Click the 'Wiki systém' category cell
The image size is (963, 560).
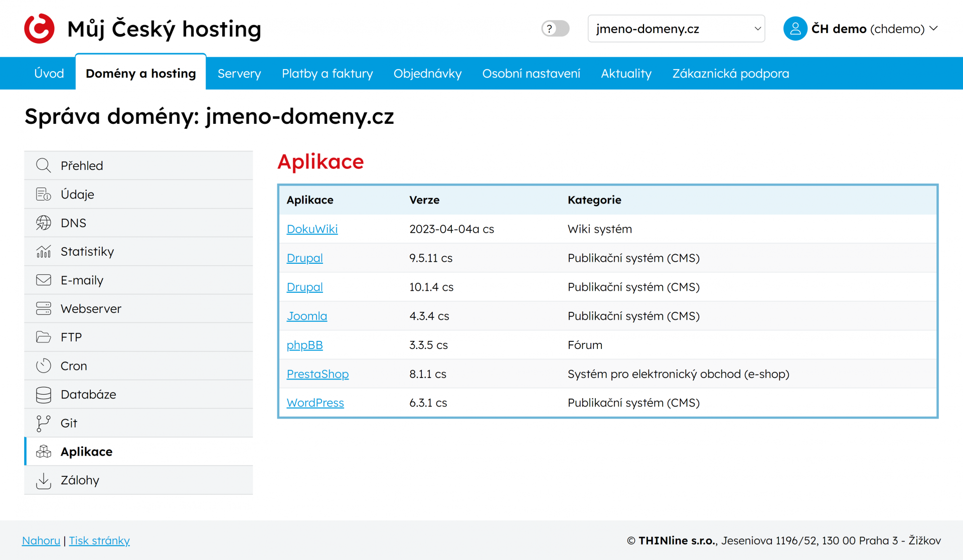599,229
